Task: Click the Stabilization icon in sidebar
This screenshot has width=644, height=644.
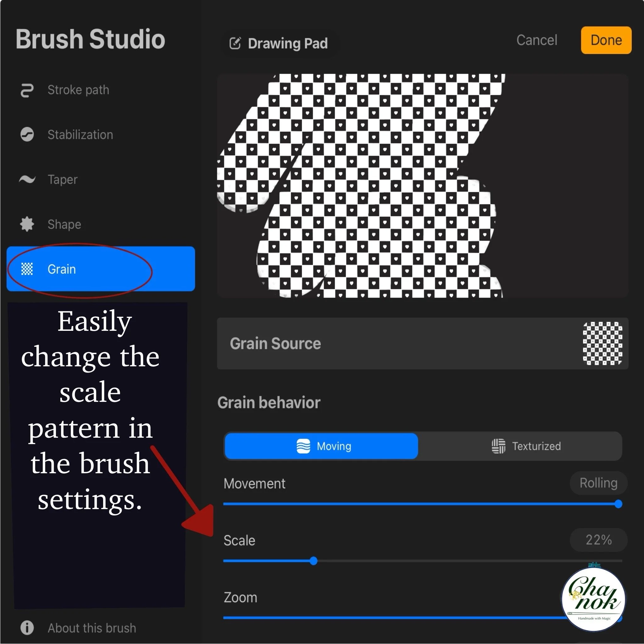Action: click(27, 135)
